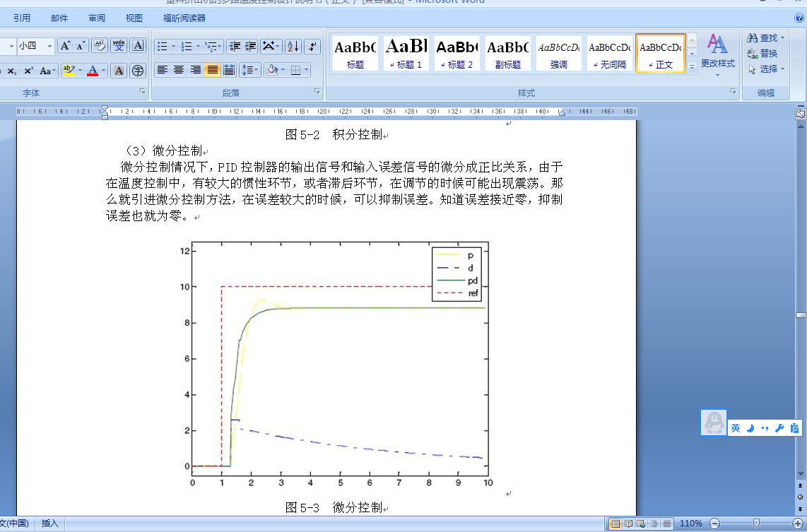This screenshot has height=532, width=807.
Task: Sort text with the A-Z button
Action: point(293,47)
